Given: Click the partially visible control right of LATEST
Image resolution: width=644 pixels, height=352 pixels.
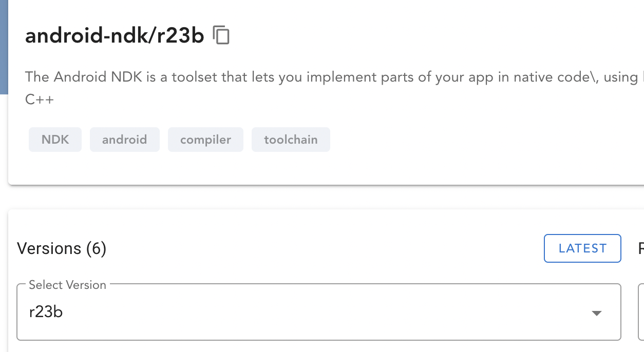Looking at the screenshot, I should click(640, 248).
